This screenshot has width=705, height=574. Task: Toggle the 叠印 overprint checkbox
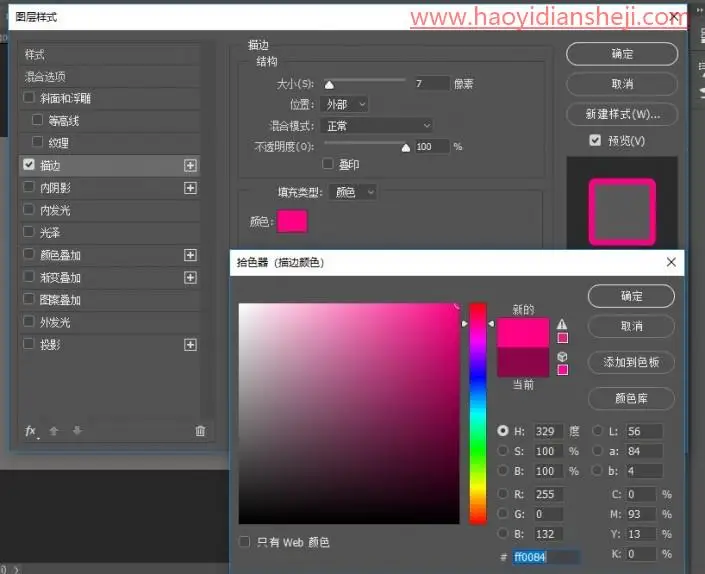tap(328, 164)
